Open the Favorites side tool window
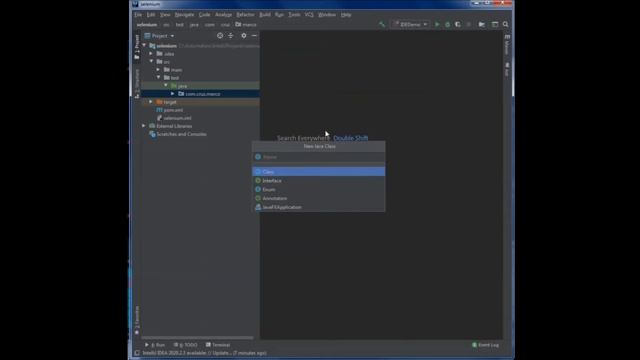The image size is (640, 360). click(x=137, y=320)
